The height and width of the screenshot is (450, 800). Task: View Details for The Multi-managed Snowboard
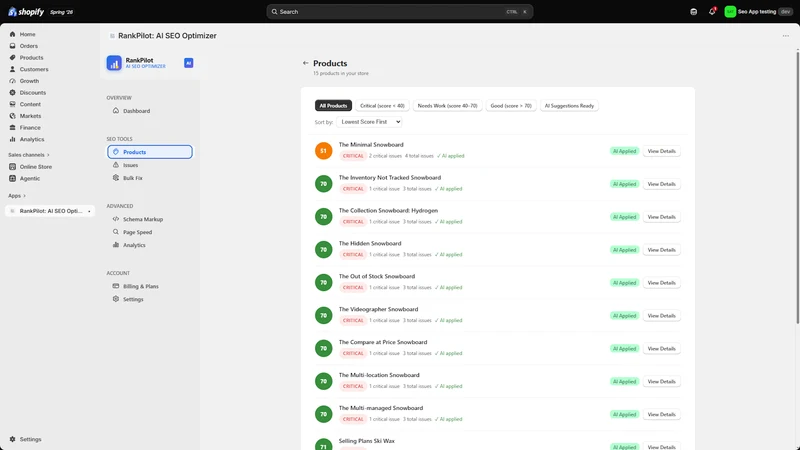(x=661, y=414)
